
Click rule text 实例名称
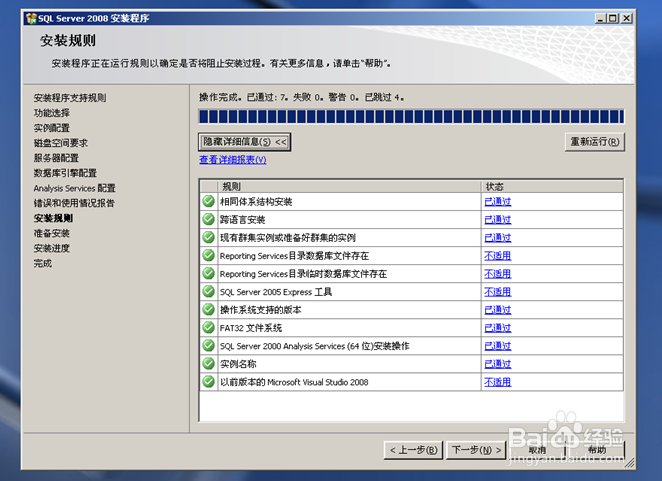[238, 364]
